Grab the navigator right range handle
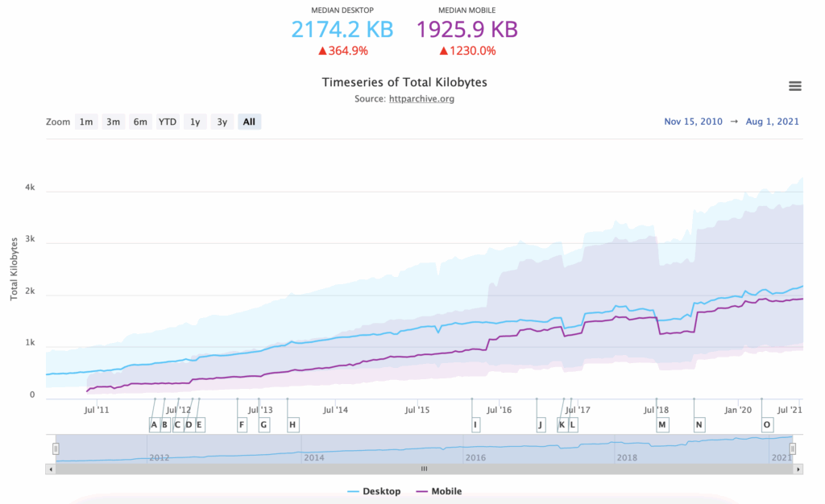Viewport: 825px width, 504px height. point(793,448)
